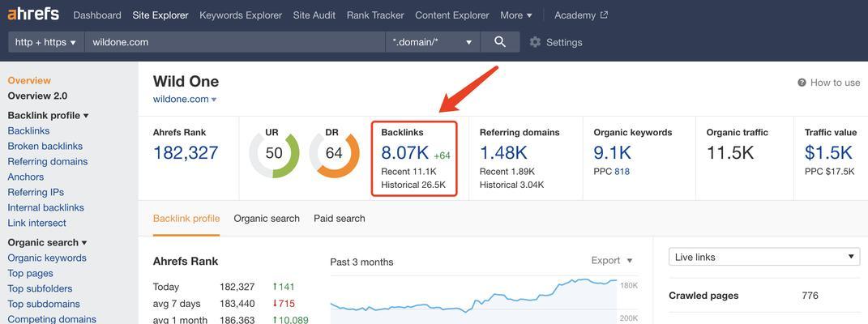This screenshot has width=868, height=324.
Task: Click the Referring domains count 1.48K
Action: (504, 152)
